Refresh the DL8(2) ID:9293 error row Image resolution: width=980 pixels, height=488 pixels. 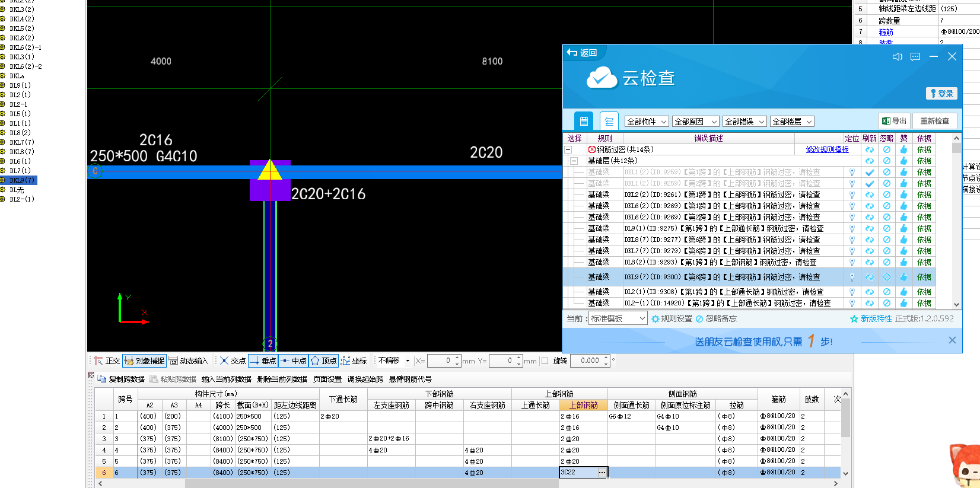(869, 262)
